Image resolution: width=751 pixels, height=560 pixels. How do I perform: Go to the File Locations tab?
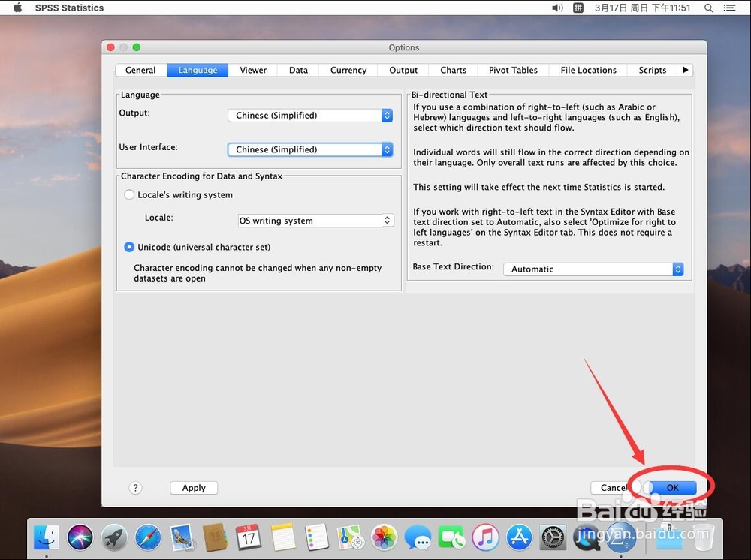coord(588,70)
